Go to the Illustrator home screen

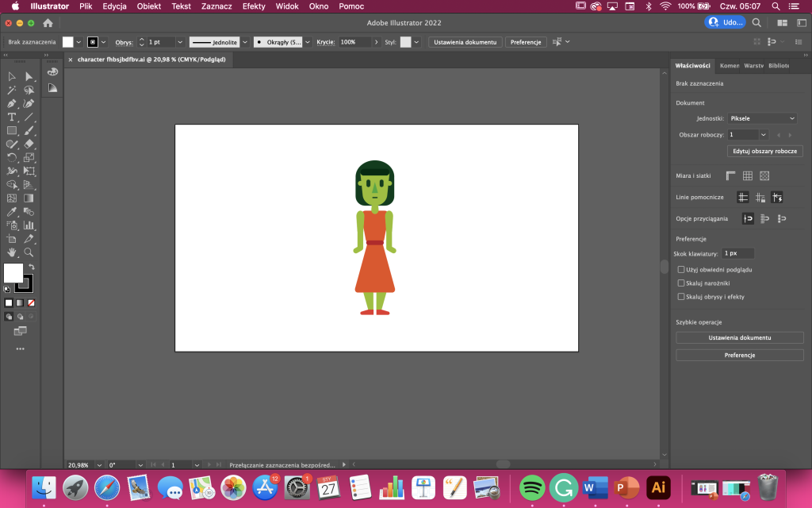tap(48, 23)
